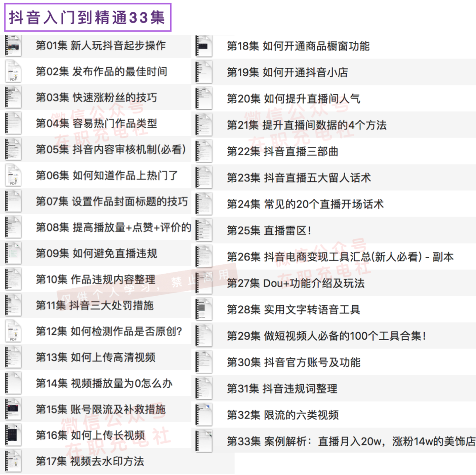The width and height of the screenshot is (476, 475).
Task: Click file icon for 第28集 实用文字转语音工具
Action: tap(204, 310)
